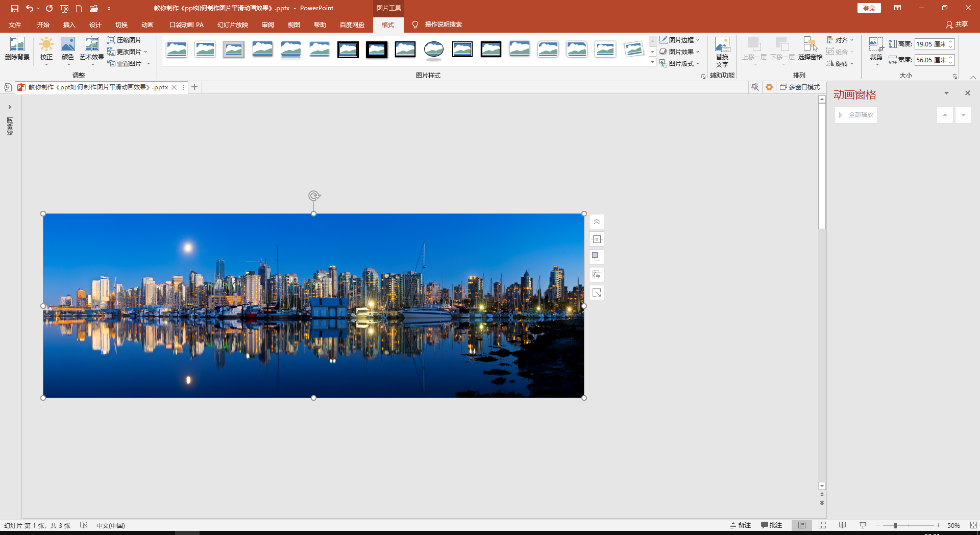Add a new document tab with plus
Screen dimensions: 980x535
click(194, 87)
